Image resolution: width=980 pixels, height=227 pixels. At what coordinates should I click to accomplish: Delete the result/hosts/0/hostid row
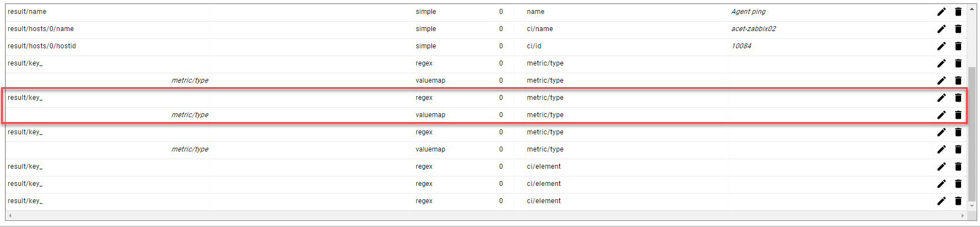(x=958, y=46)
